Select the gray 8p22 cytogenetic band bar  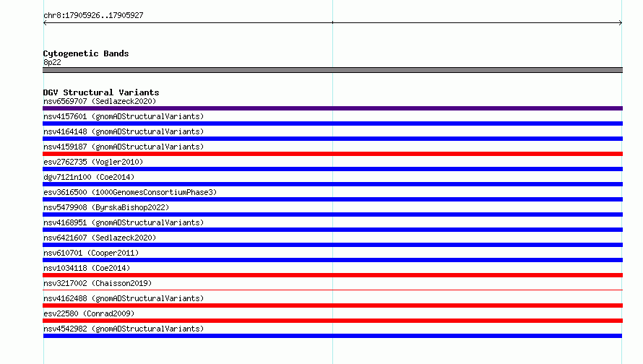tap(332, 70)
